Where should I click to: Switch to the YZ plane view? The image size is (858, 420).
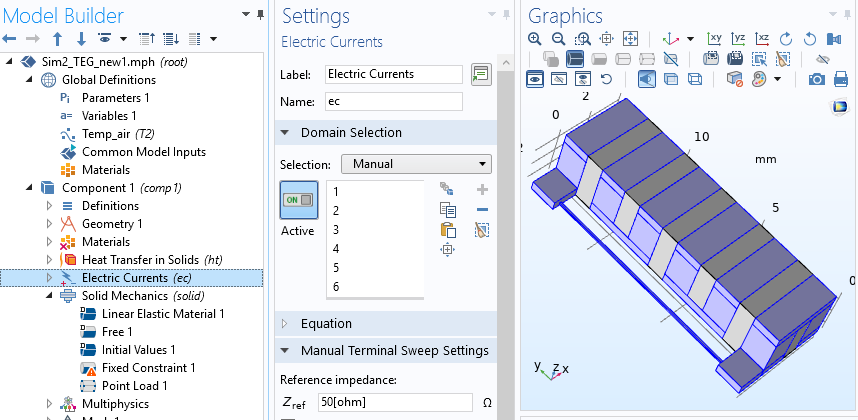[739, 38]
